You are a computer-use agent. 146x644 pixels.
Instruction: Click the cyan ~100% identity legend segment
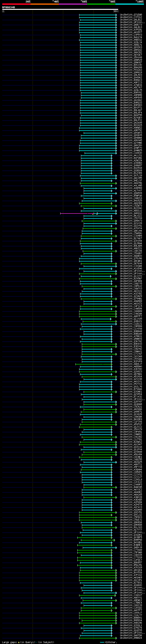pos(130,4)
